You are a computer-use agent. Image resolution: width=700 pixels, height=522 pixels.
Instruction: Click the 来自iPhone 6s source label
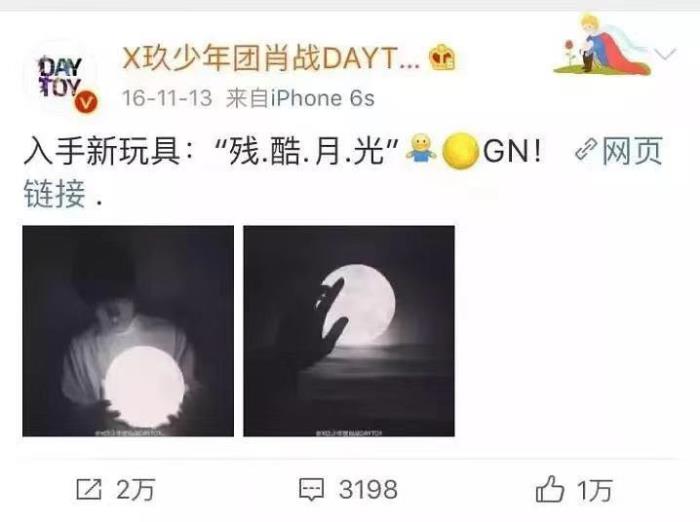pos(300,98)
